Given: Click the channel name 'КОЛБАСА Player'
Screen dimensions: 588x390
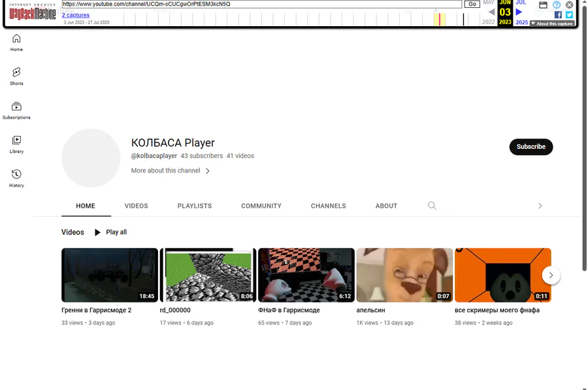Looking at the screenshot, I should point(173,143).
